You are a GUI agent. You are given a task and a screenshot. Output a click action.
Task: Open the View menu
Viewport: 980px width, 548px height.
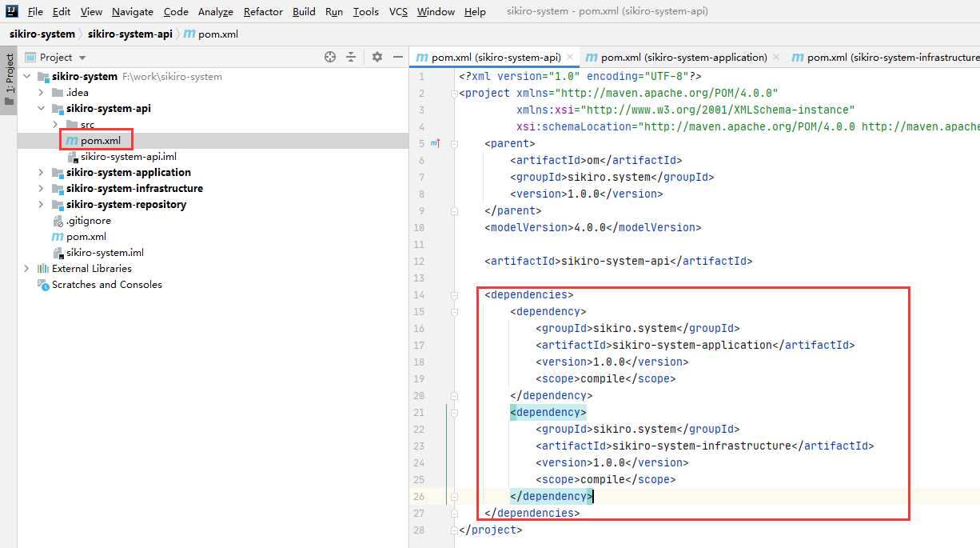[x=91, y=11]
